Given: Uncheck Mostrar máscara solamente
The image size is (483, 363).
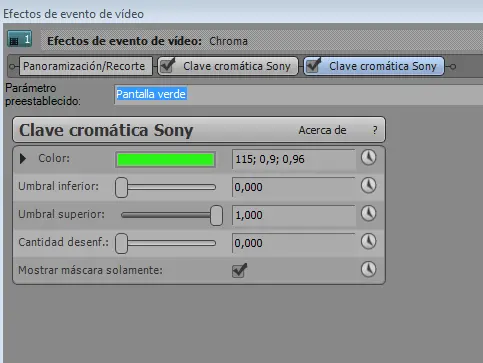Looking at the screenshot, I should point(239,270).
